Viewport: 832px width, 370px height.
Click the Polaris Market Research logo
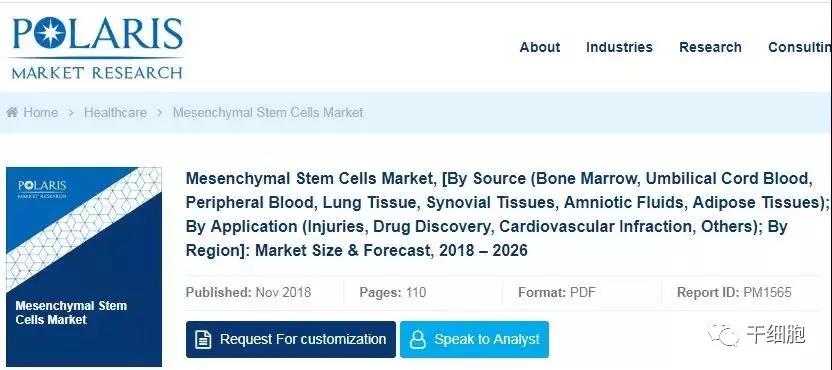coord(97,48)
